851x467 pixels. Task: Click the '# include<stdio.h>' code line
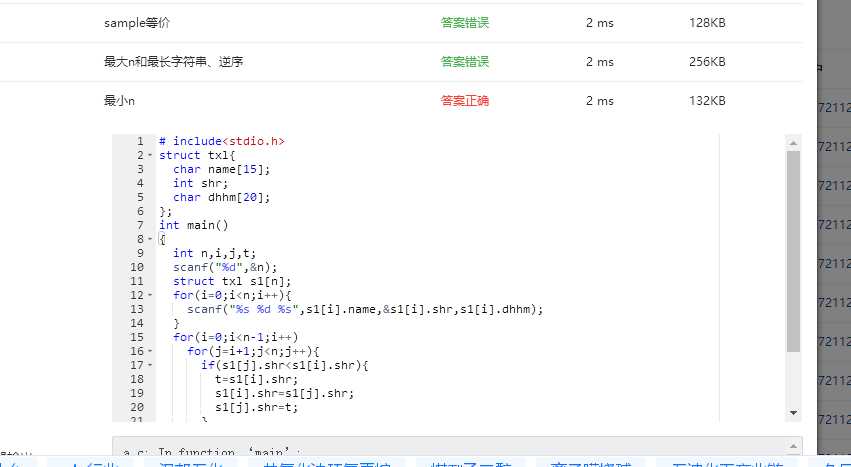tap(221, 141)
